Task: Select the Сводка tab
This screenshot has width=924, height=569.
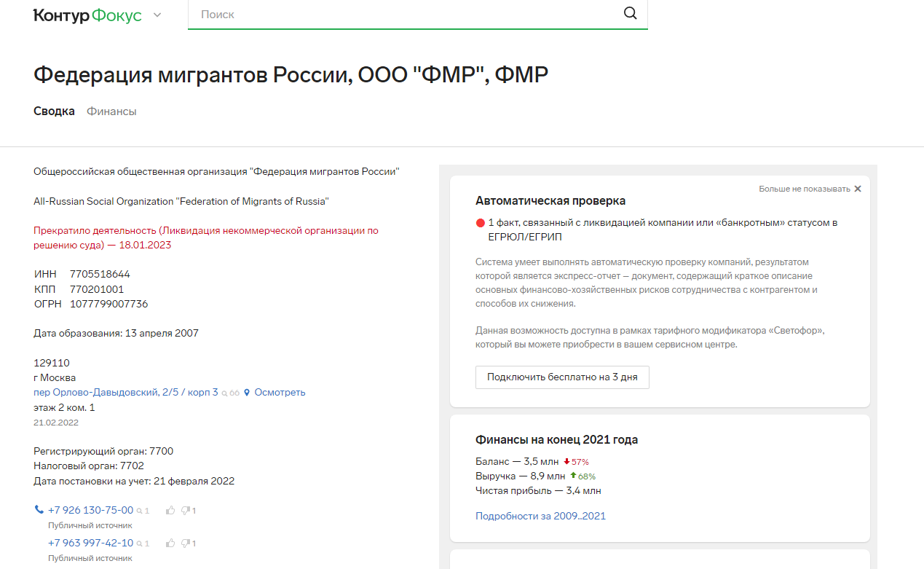Action: [x=54, y=111]
